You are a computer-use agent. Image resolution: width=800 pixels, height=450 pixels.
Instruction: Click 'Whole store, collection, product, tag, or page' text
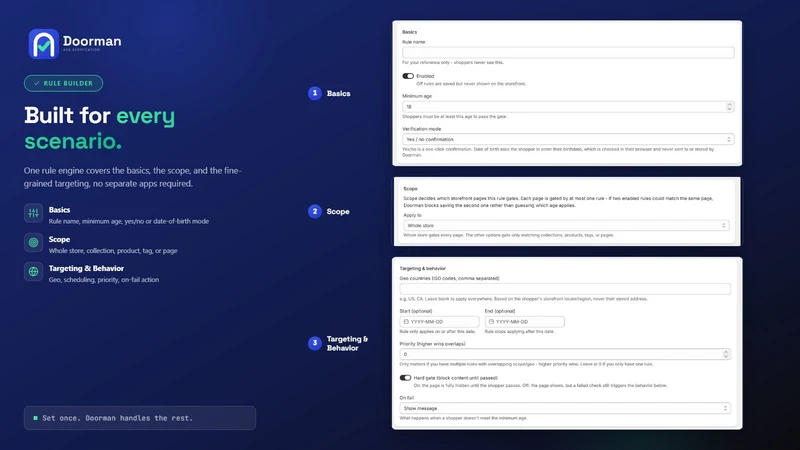(x=113, y=251)
